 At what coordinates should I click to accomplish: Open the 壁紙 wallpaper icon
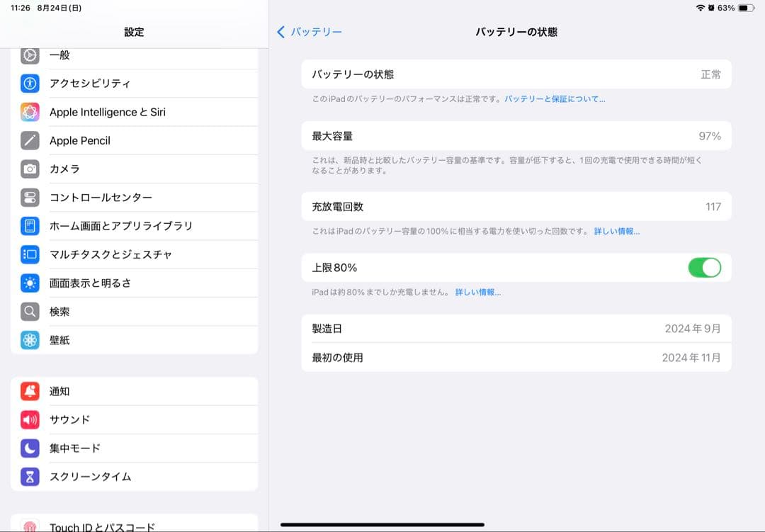29,340
